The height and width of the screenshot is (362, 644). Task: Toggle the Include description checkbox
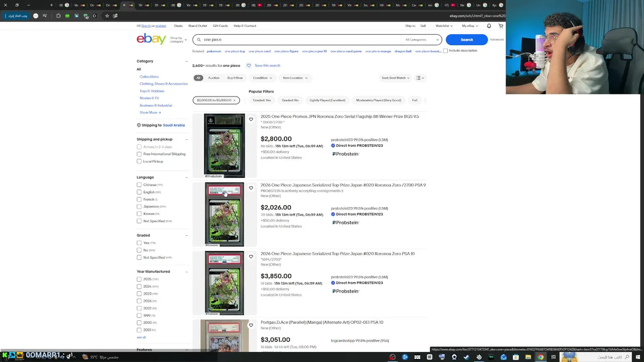[445, 51]
